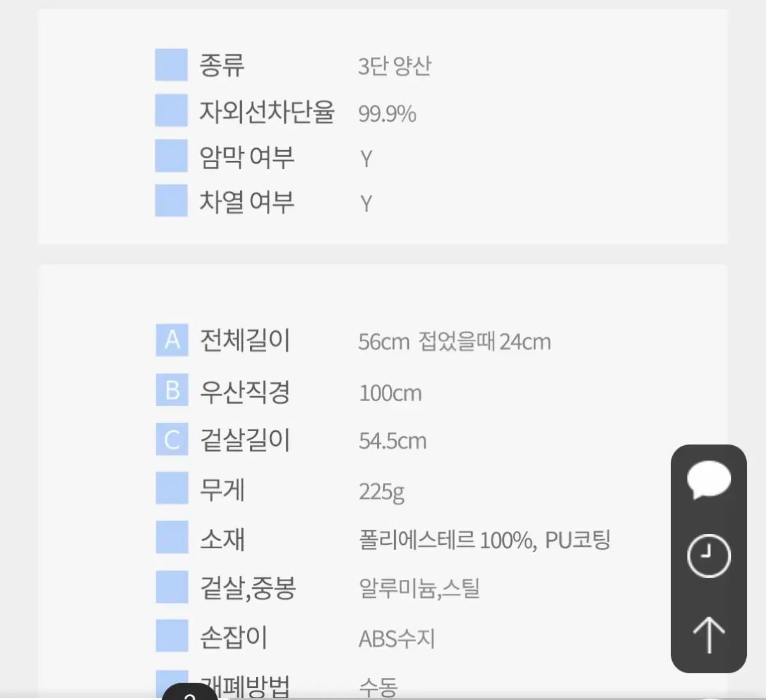Image resolution: width=766 pixels, height=700 pixels.
Task: Click the 암막 여부 label
Action: 246,157
